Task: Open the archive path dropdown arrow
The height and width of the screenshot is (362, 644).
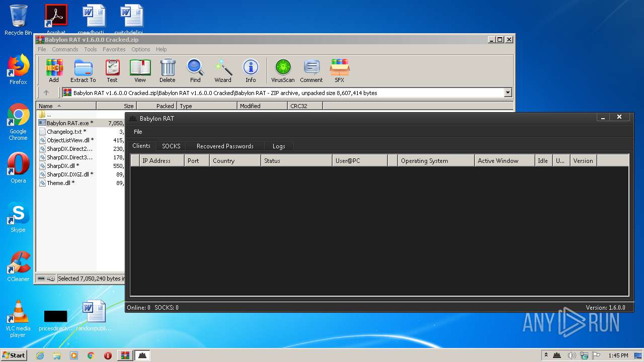Action: point(508,93)
